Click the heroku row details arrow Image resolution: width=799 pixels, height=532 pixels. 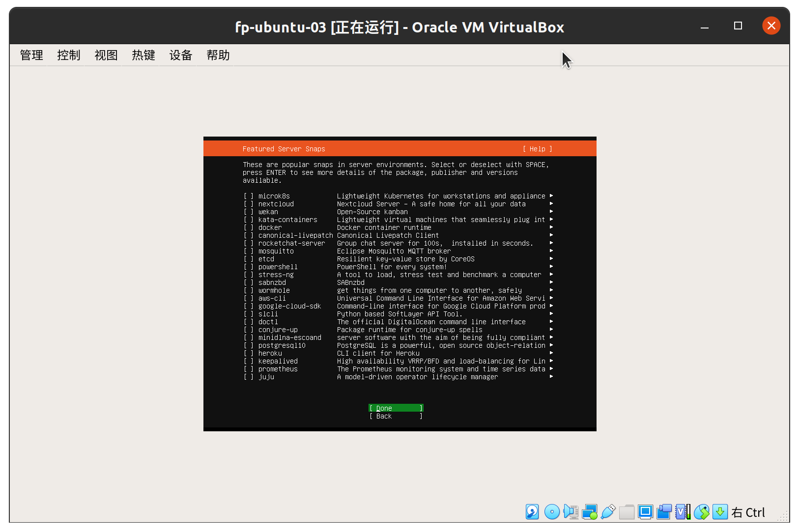click(x=551, y=353)
